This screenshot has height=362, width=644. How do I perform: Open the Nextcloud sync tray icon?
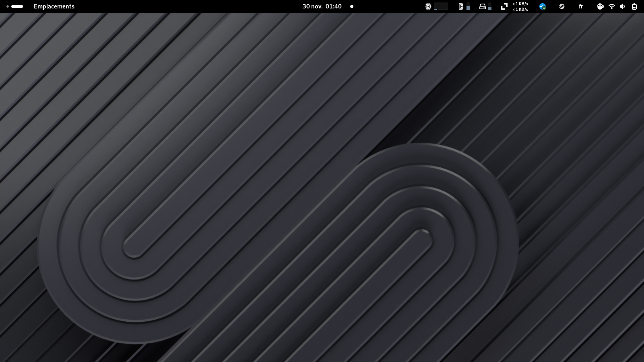[543, 6]
